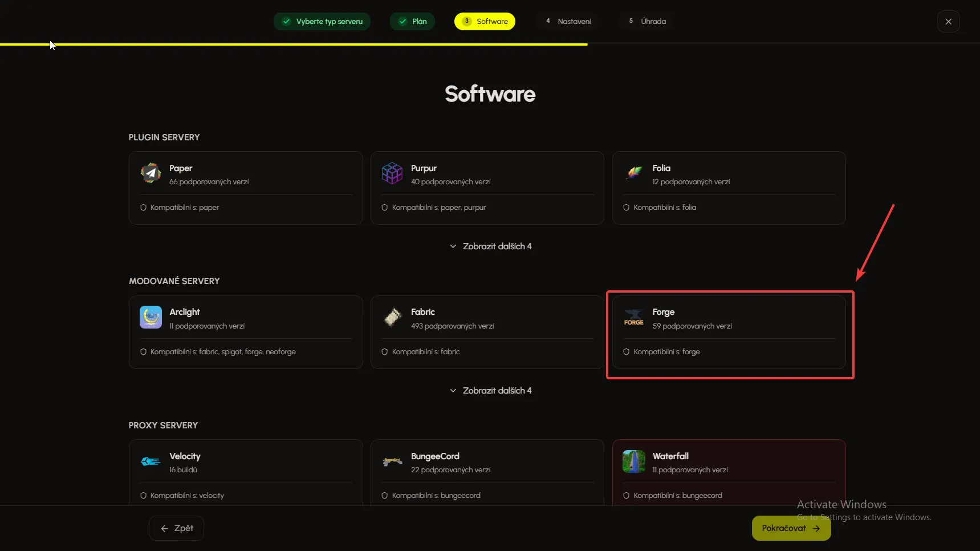Click the shield icon beside 'Kompatibilní s: fabric, spigot, forge, neoforge'
980x551 pixels.
[x=144, y=352]
